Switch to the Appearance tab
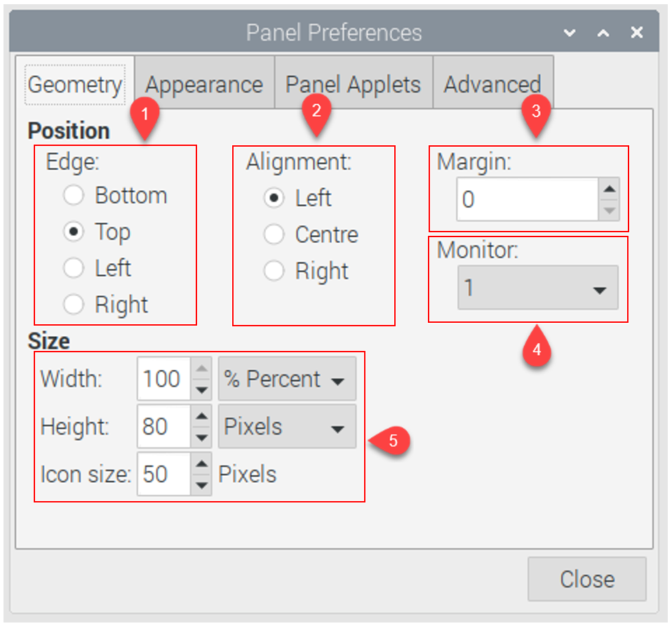The width and height of the screenshot is (672, 626). 204,84
